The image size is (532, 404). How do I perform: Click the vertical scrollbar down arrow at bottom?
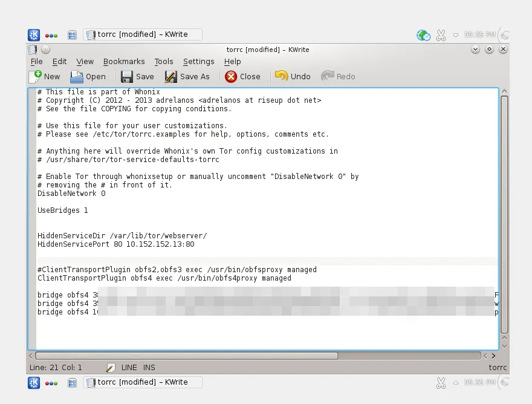[505, 347]
